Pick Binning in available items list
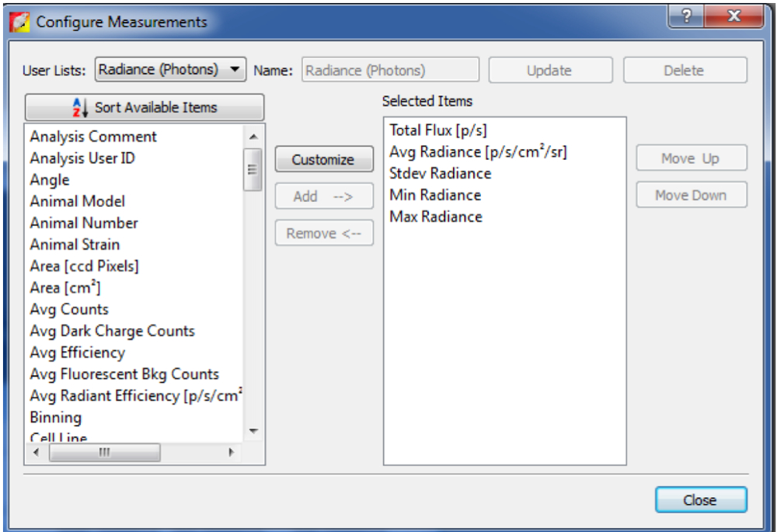This screenshot has width=777, height=532. click(x=56, y=418)
